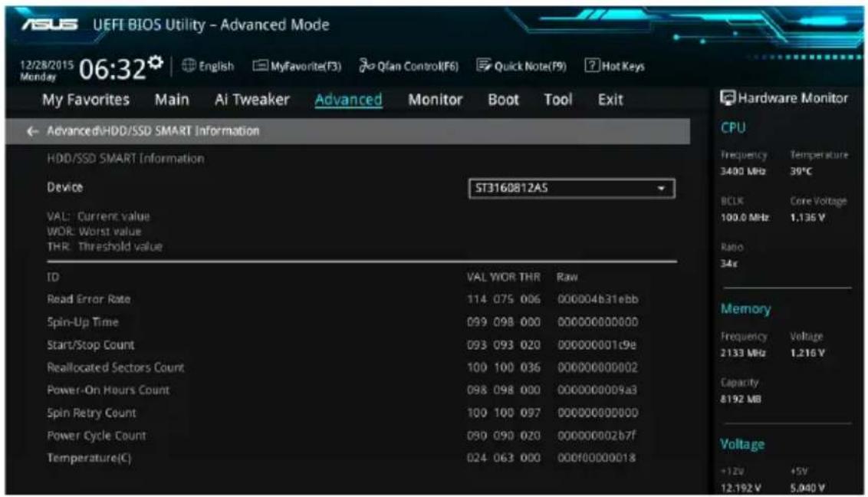The image size is (868, 497).
Task: Click raw value 000000000002
Action: tap(598, 367)
